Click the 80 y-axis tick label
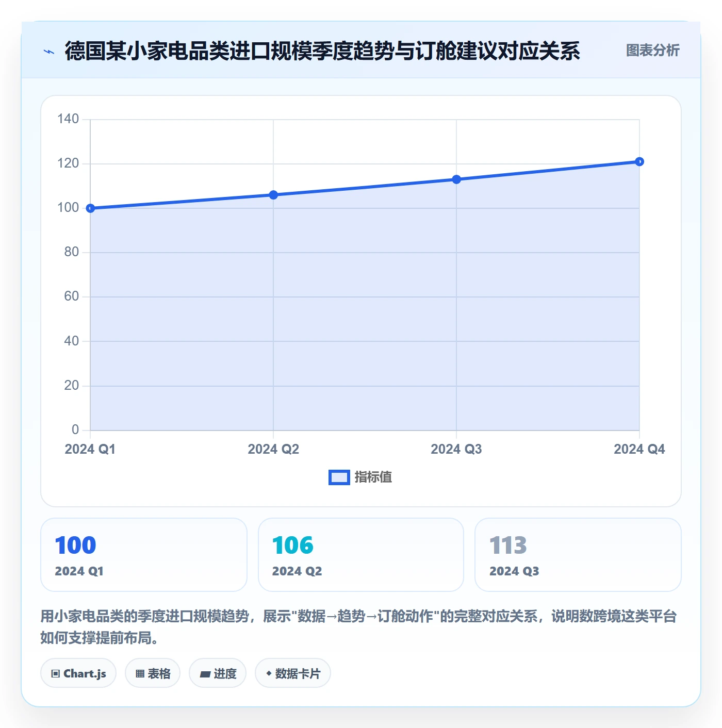The image size is (722, 728). click(72, 252)
